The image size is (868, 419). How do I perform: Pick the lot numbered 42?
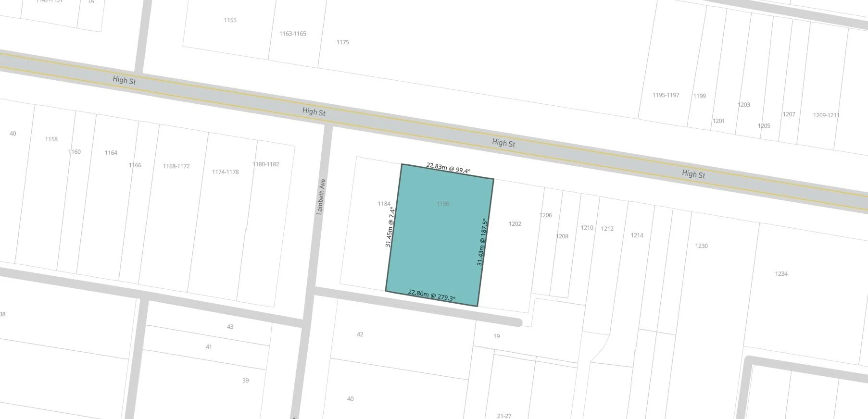360,334
